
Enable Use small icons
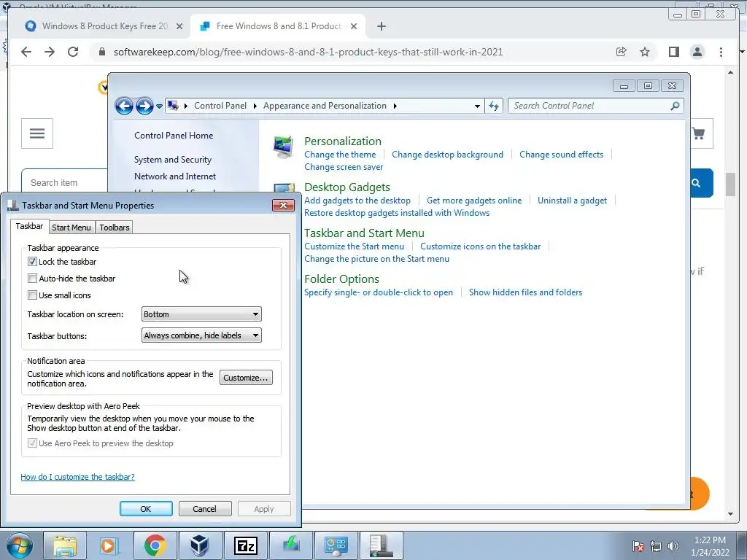click(32, 295)
